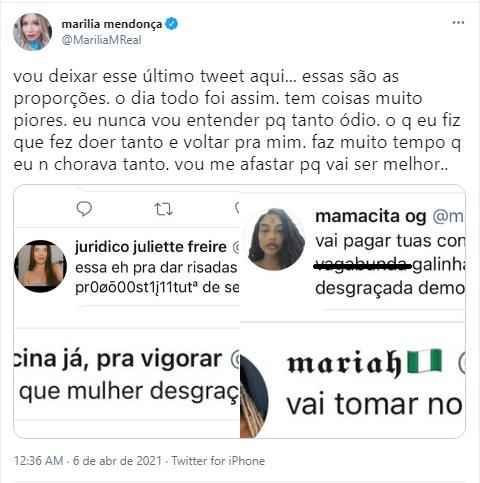Open the @MariliaMReal handle link
Image resolution: width=480 pixels, height=483 pixels.
[102, 40]
